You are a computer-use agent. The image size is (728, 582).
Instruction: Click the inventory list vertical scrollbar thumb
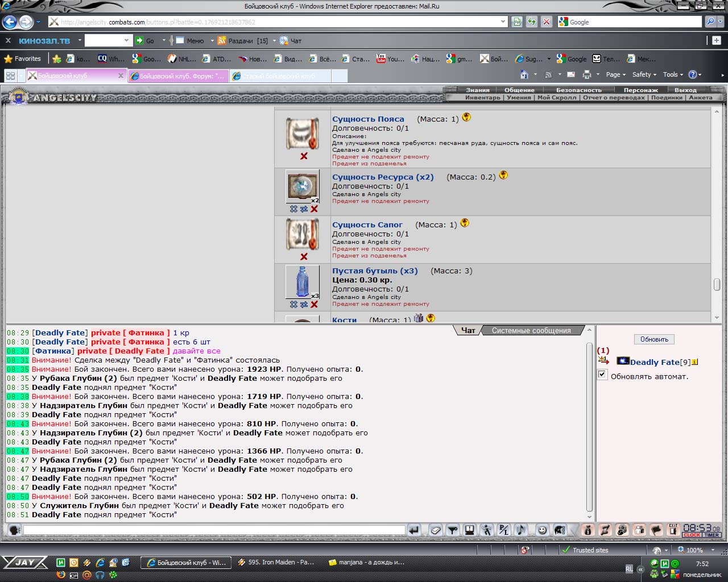(717, 284)
